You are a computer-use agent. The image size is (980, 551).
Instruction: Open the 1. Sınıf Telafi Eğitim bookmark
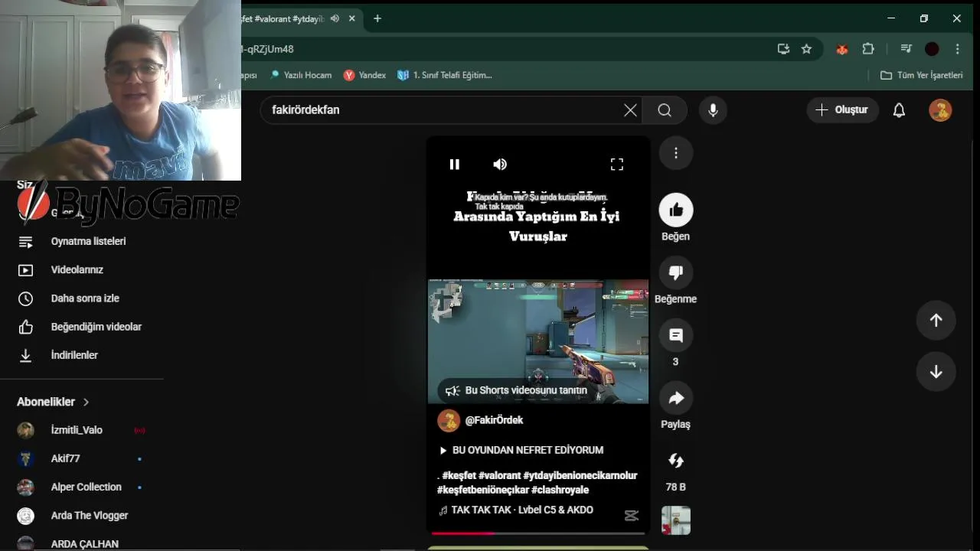[x=445, y=75]
